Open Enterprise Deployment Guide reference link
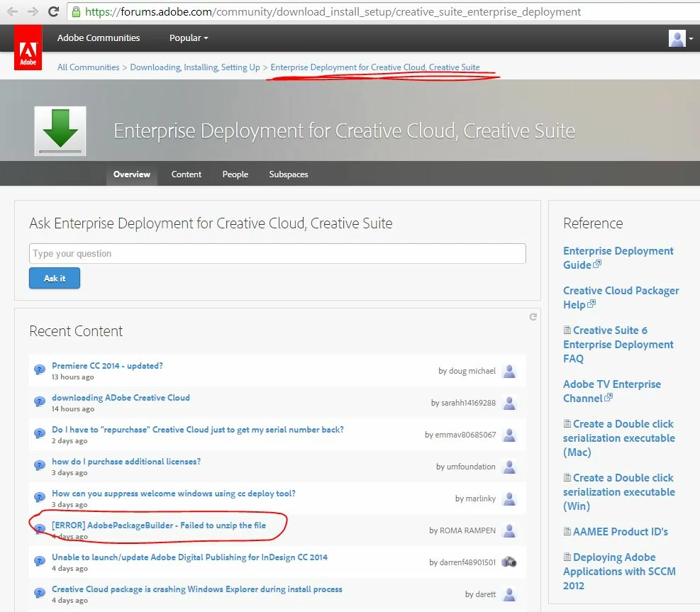Screen dimensions: 700x612 618,257
